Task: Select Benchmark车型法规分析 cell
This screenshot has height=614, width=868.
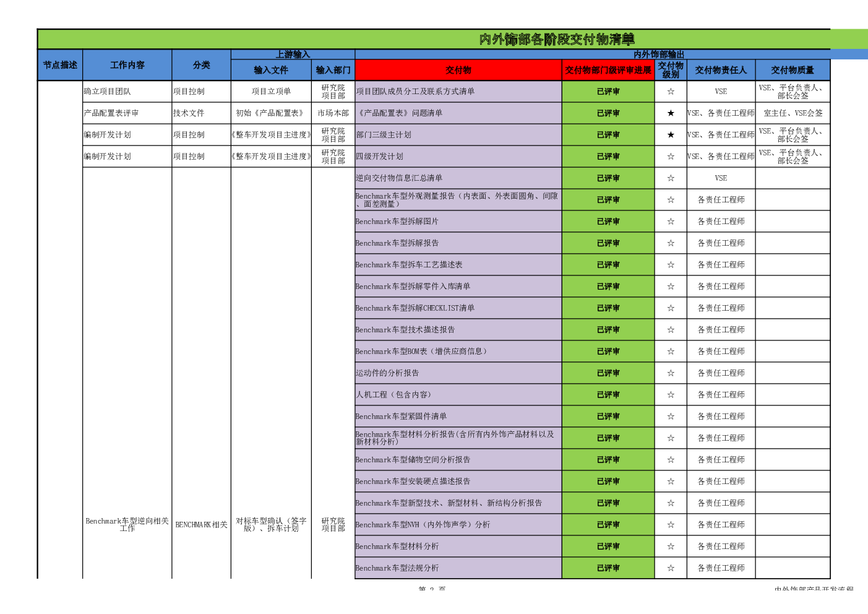Action: 458,568
